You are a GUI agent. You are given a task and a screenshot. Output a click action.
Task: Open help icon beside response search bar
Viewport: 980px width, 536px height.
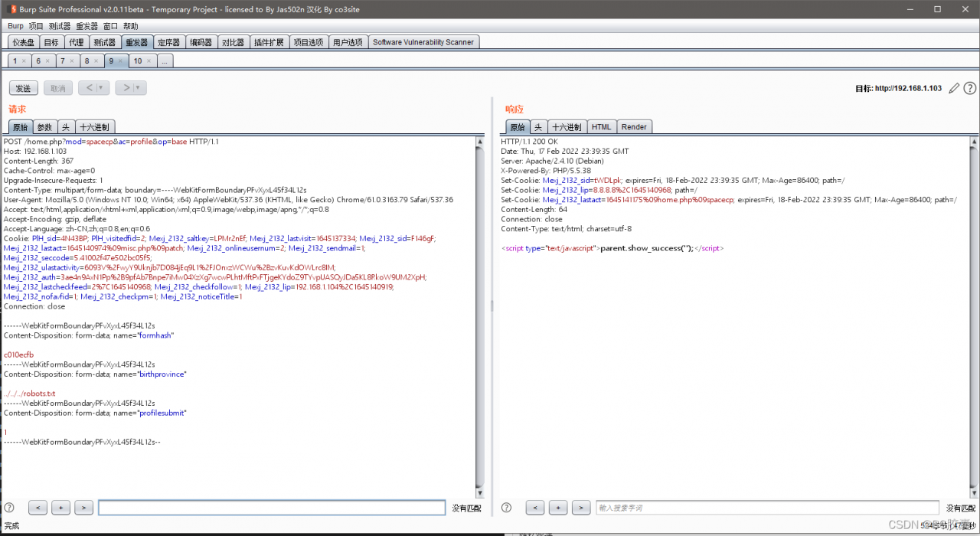(x=506, y=507)
